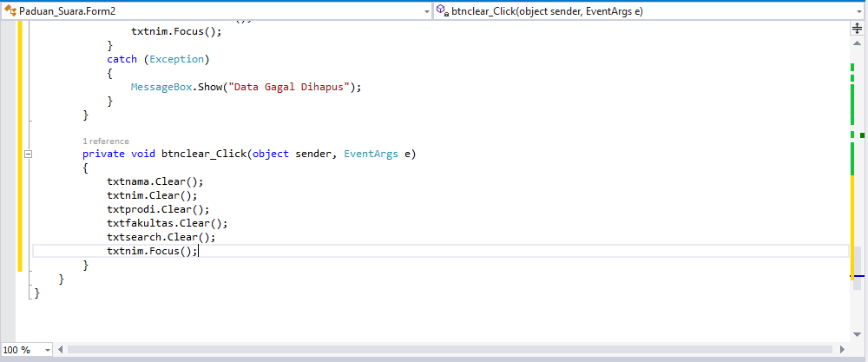Viewport: 868px width, 362px height.
Task: Click on "txtfakultas.Clear();" line
Action: pos(168,224)
